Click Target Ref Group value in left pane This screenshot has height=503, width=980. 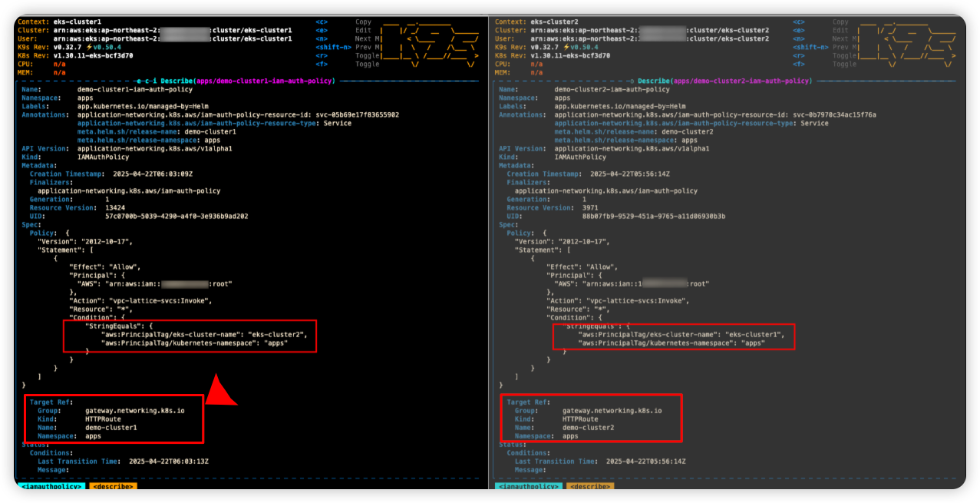click(x=135, y=410)
